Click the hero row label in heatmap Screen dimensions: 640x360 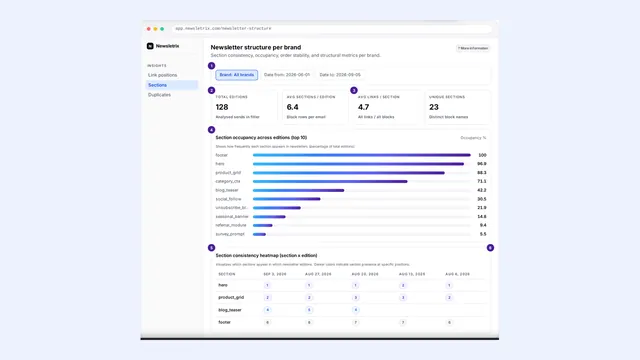click(x=223, y=285)
